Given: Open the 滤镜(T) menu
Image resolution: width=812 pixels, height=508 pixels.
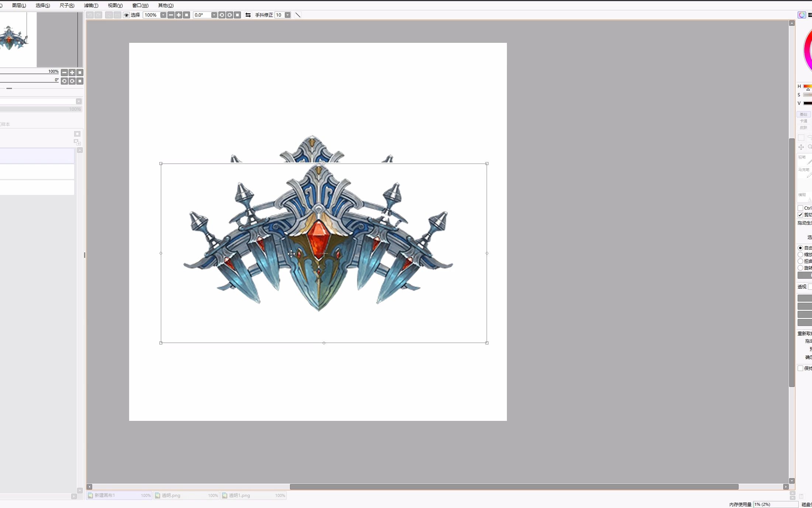Looking at the screenshot, I should coord(91,5).
